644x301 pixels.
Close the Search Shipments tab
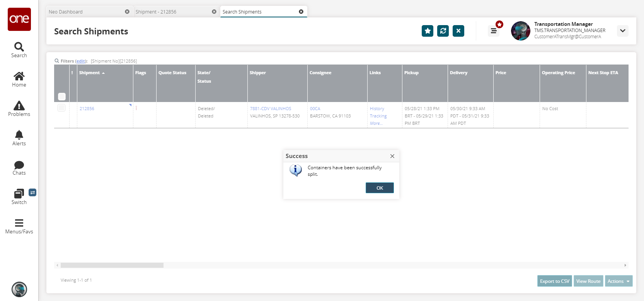click(301, 12)
